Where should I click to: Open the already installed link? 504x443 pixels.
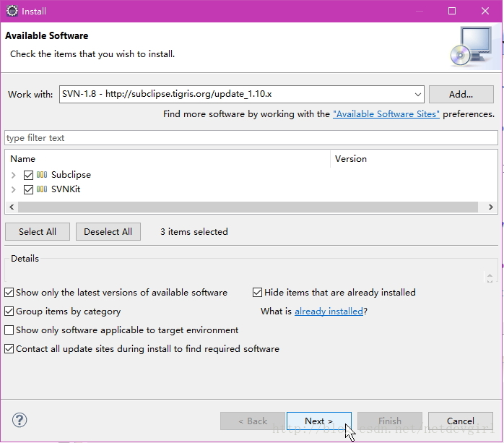coord(329,311)
